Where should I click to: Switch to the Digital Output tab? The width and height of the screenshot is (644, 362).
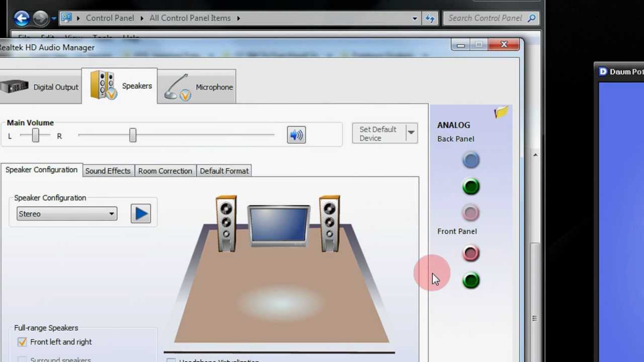pos(40,87)
